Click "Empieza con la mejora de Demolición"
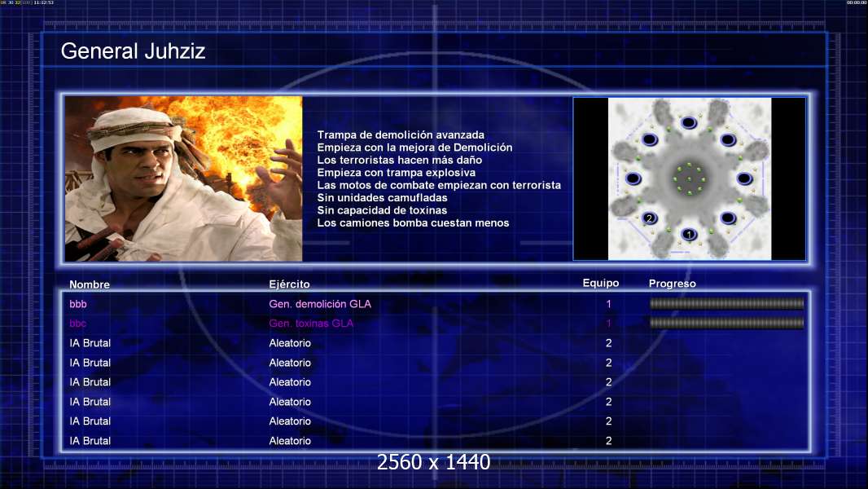The image size is (868, 489). 414,148
